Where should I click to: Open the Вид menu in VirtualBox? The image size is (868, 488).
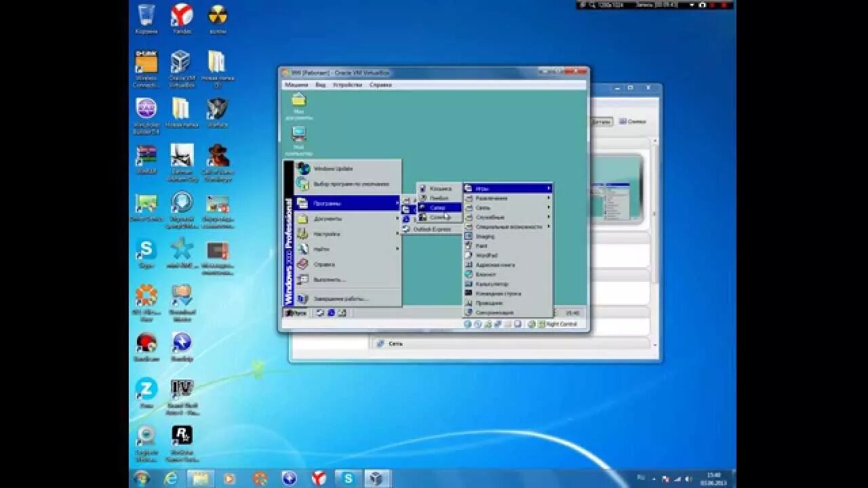click(320, 85)
